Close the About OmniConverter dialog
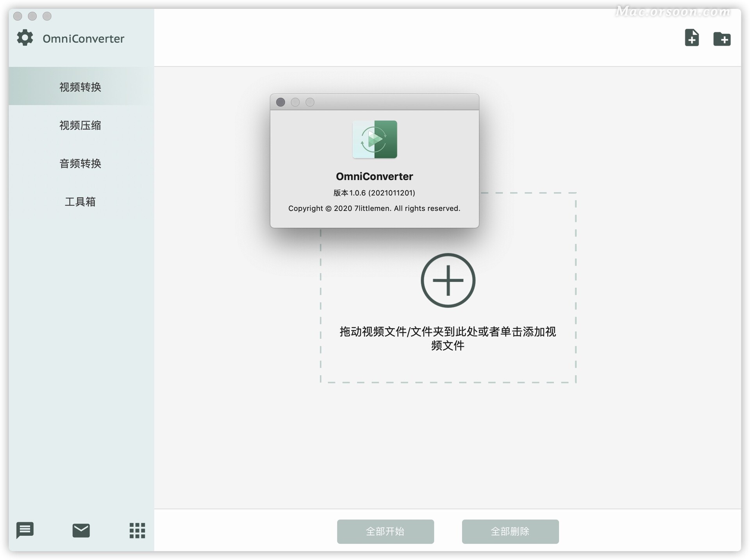Screen dimensions: 750x560 pyautogui.click(x=280, y=102)
